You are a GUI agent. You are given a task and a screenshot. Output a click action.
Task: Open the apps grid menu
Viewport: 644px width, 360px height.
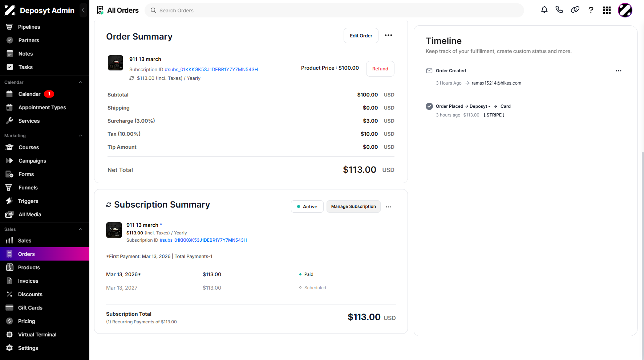click(x=607, y=10)
